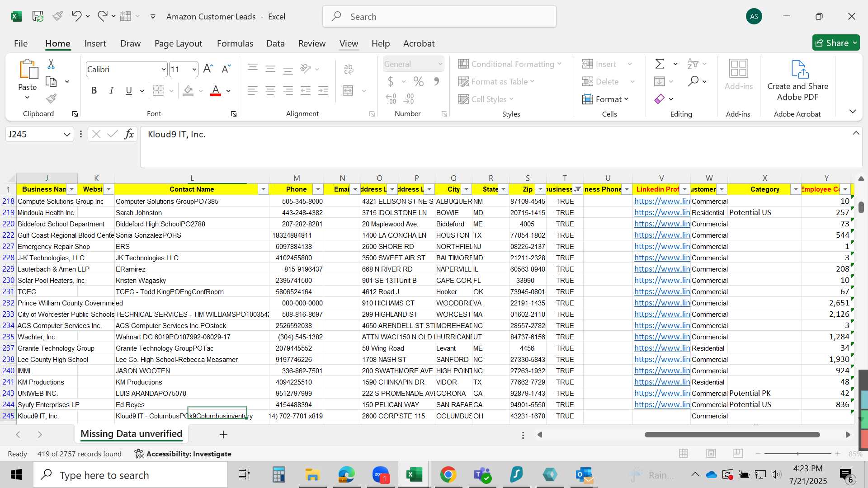
Task: Click the Borders icon in Font group
Action: click(158, 91)
